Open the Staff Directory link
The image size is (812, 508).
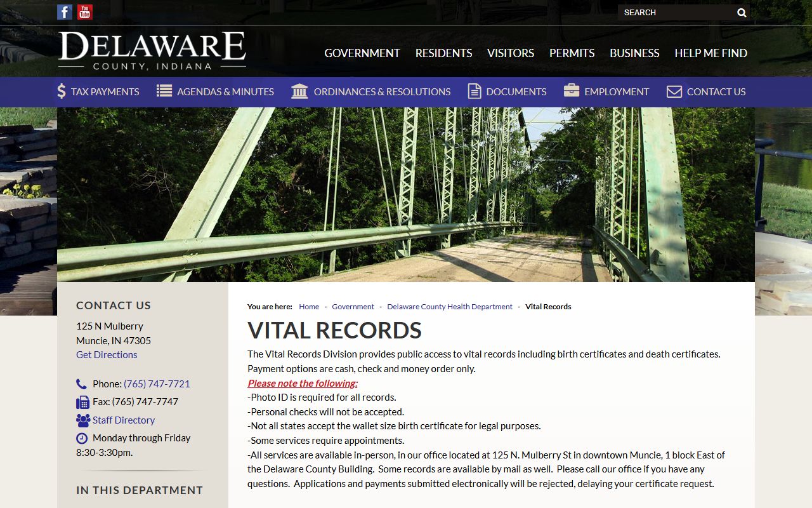pyautogui.click(x=124, y=420)
